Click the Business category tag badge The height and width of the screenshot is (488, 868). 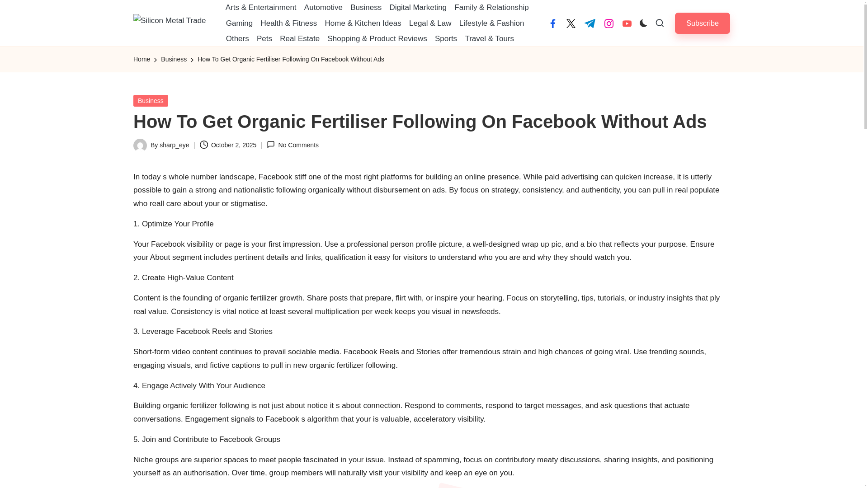point(151,101)
